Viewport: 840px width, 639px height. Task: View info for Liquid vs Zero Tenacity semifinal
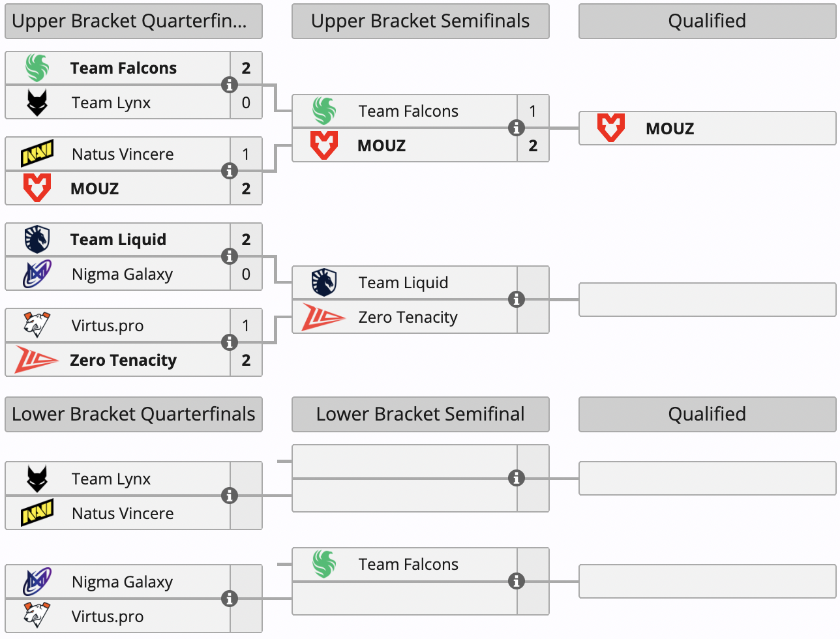click(517, 299)
